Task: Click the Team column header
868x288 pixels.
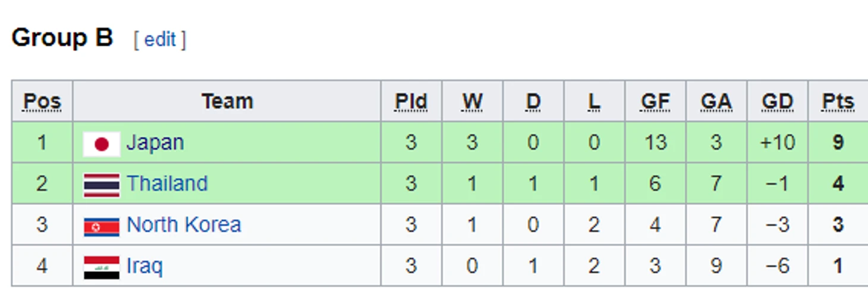Action: [x=227, y=102]
